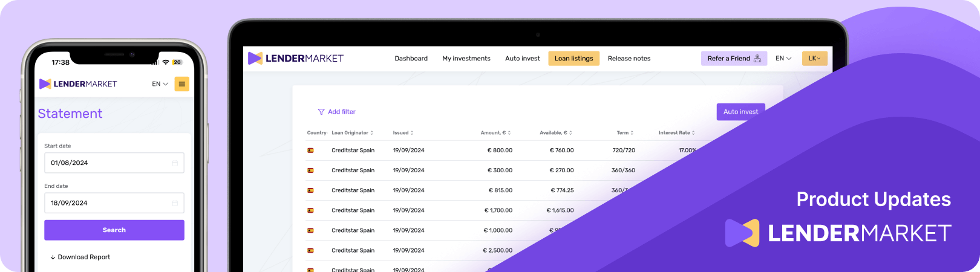Open the LK user account dropdown

tap(814, 59)
